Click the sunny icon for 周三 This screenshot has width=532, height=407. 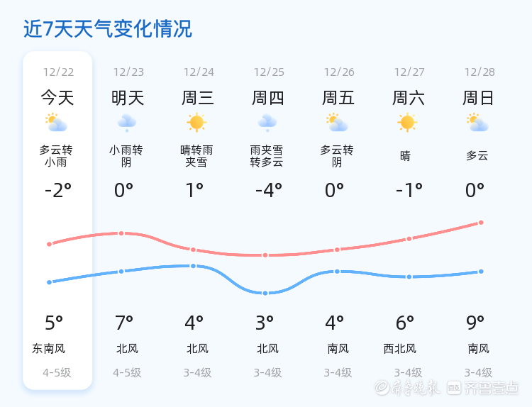[196, 123]
